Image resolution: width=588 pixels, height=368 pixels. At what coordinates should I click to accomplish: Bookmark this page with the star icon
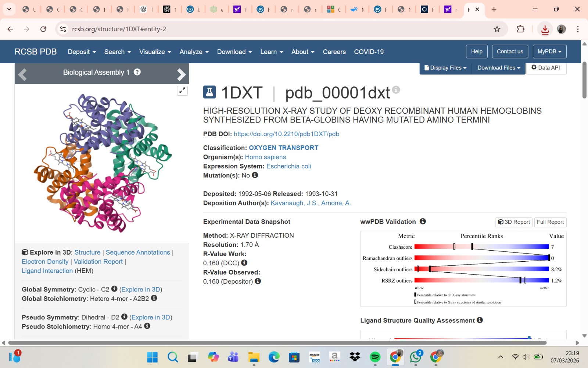tap(497, 29)
